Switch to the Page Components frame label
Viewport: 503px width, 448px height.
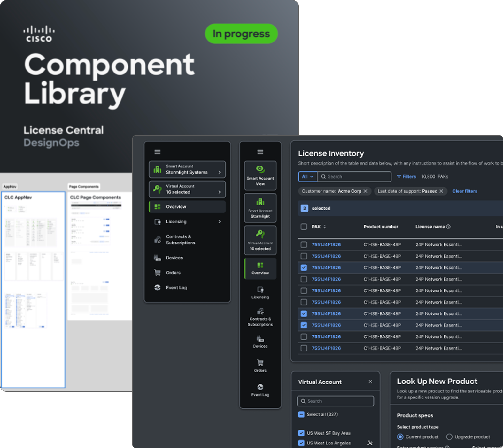coord(84,187)
